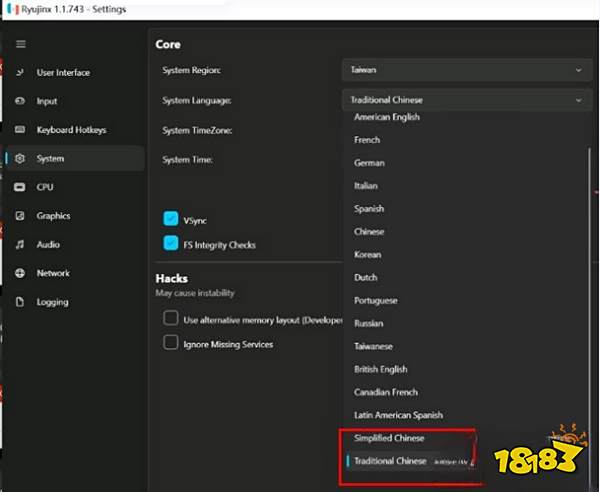The height and width of the screenshot is (492, 600).
Task: Enable Ignore Missing Services checkbox
Action: [x=170, y=343]
